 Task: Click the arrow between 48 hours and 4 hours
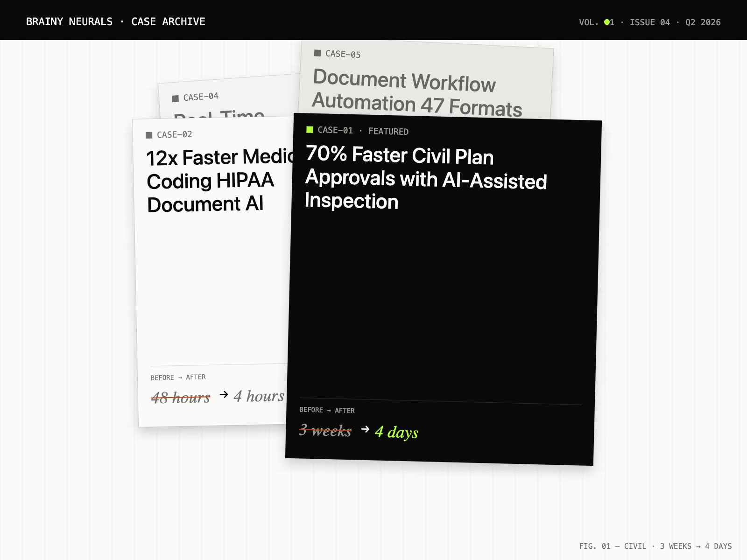click(x=224, y=394)
